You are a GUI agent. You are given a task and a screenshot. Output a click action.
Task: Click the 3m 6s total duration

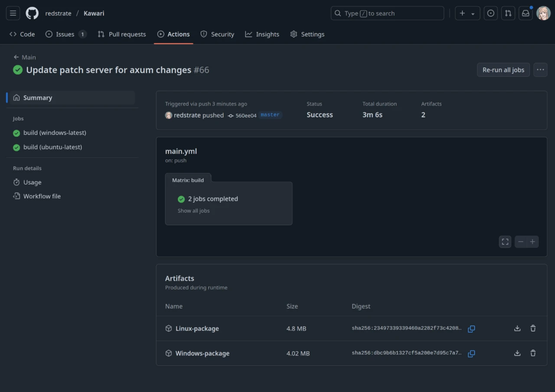pyautogui.click(x=372, y=115)
